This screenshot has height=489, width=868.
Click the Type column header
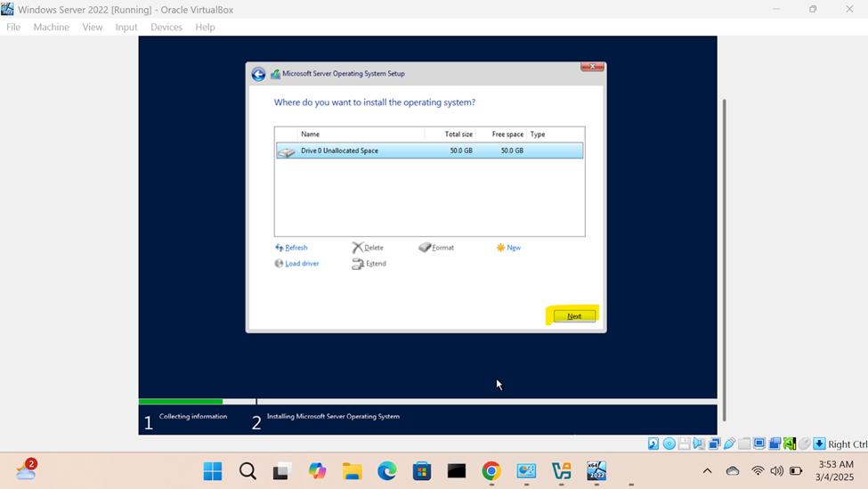[556, 134]
